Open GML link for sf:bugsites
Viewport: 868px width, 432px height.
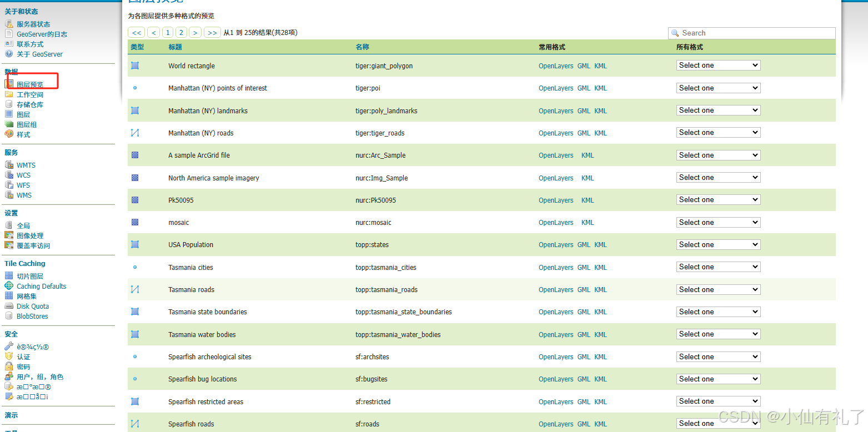point(584,379)
